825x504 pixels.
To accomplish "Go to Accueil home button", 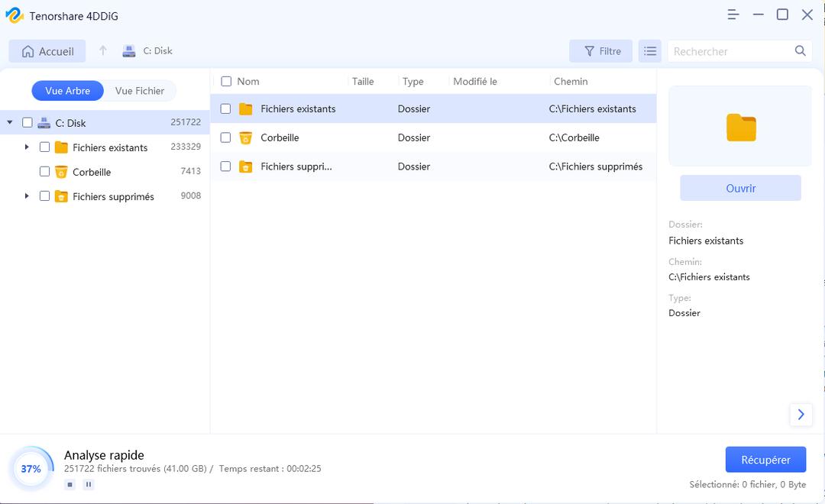I will [x=47, y=51].
